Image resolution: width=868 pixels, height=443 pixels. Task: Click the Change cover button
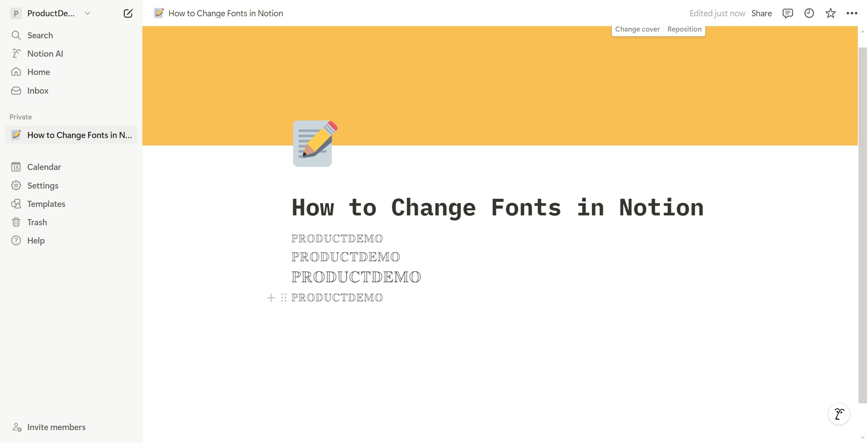click(x=637, y=29)
